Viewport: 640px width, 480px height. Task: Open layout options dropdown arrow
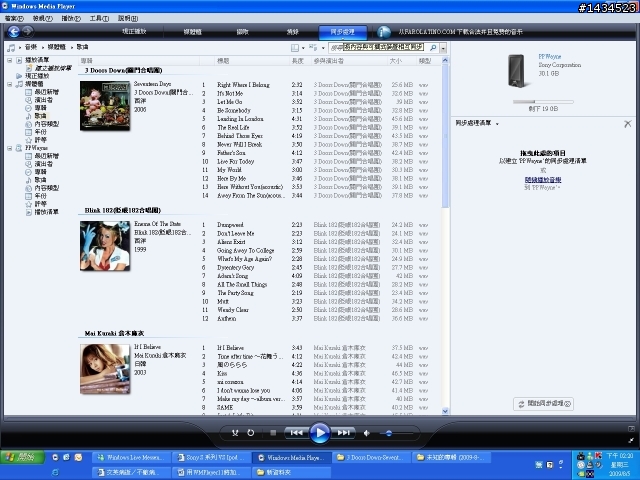(x=303, y=48)
